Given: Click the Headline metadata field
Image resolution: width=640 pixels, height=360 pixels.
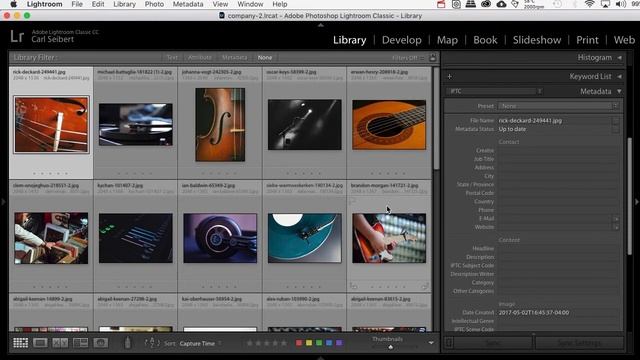Looking at the screenshot, I should click(558, 248).
